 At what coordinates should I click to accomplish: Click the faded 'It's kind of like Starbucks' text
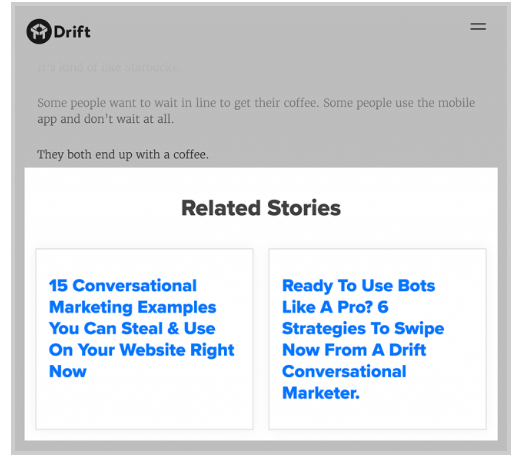pos(109,67)
